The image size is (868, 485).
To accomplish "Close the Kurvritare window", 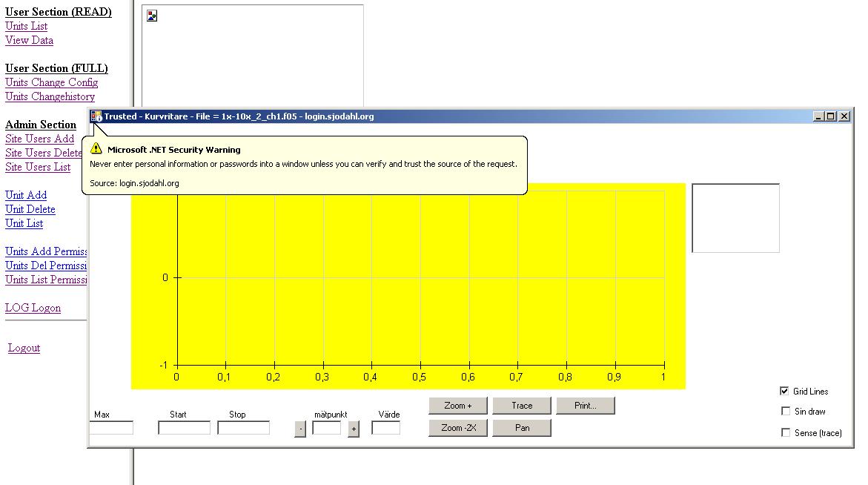I will 844,116.
